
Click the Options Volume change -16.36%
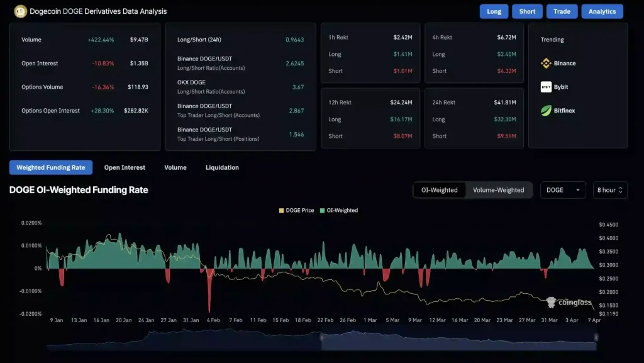pos(103,87)
